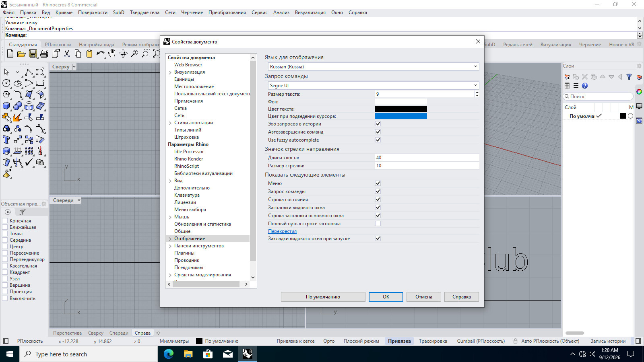
Task: Click the blue cursor hover color swatch
Action: tap(400, 116)
